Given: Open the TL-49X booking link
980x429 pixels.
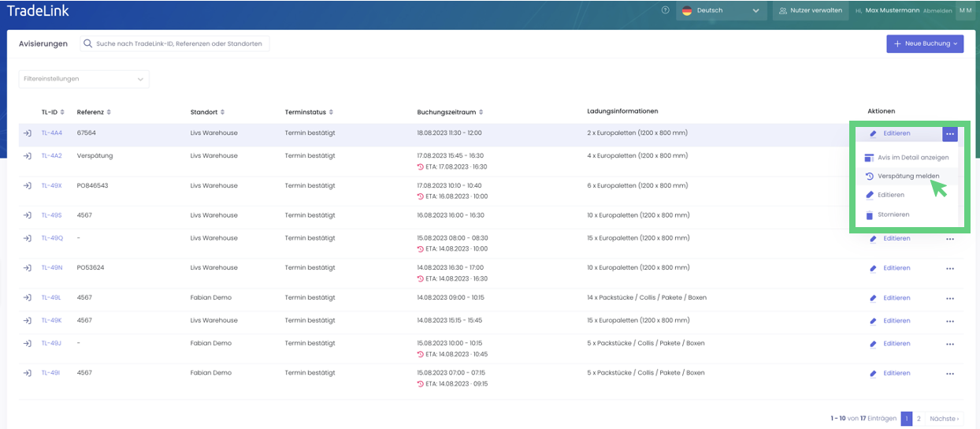Looking at the screenshot, I should click(52, 186).
